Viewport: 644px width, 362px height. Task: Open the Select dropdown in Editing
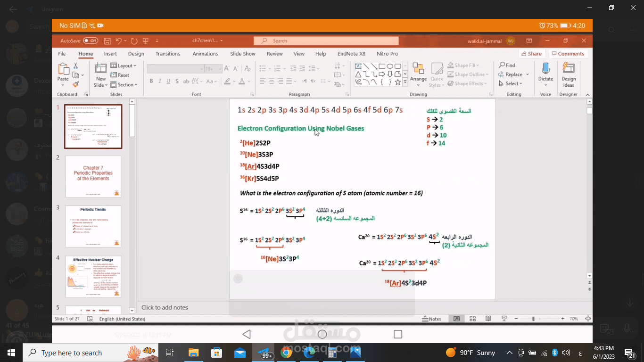[x=511, y=84]
